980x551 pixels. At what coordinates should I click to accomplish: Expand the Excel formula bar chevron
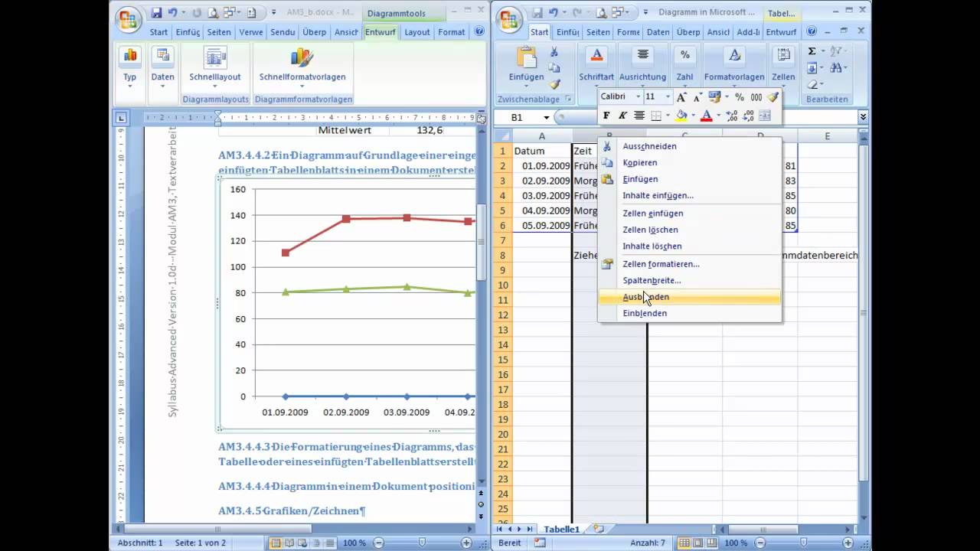tap(863, 117)
